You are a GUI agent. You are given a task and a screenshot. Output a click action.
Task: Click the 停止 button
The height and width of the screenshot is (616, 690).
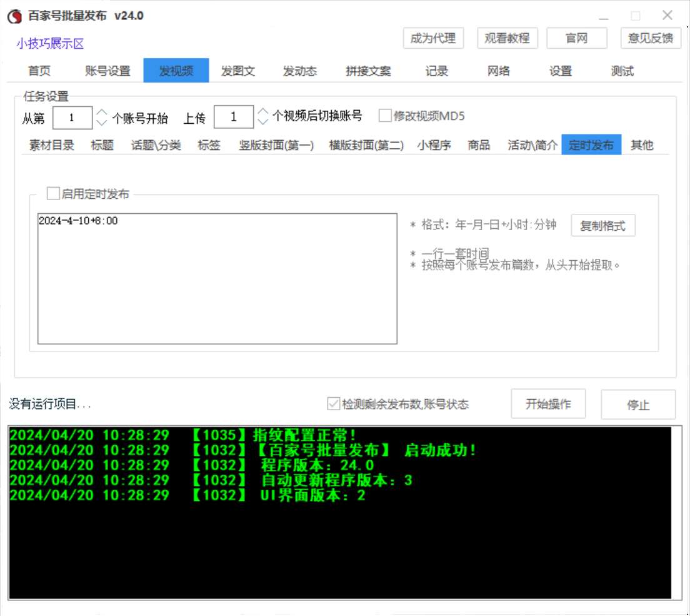(x=638, y=405)
